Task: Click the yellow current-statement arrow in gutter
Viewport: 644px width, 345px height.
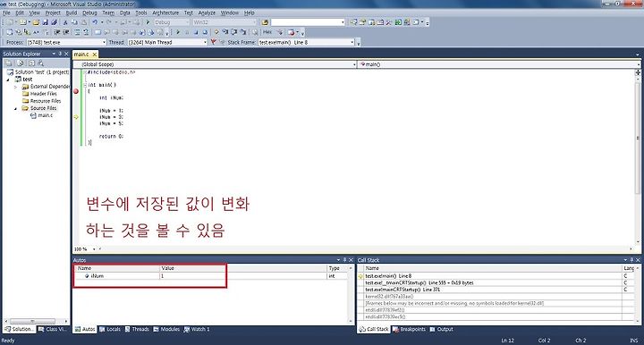Action: (76, 117)
